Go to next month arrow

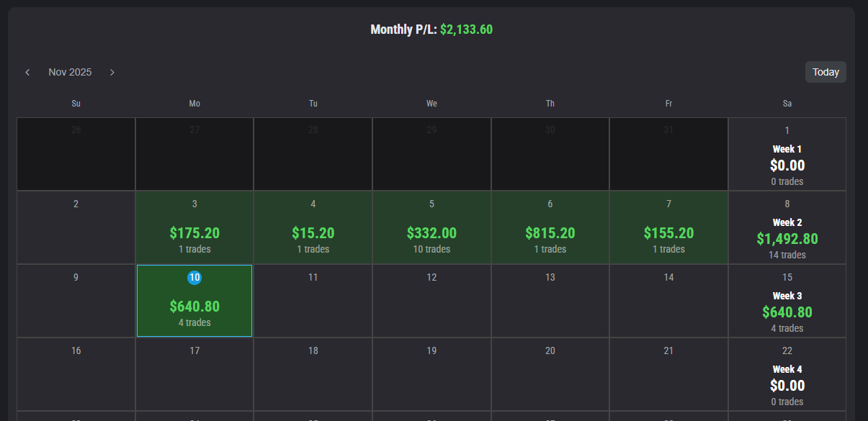coord(112,72)
